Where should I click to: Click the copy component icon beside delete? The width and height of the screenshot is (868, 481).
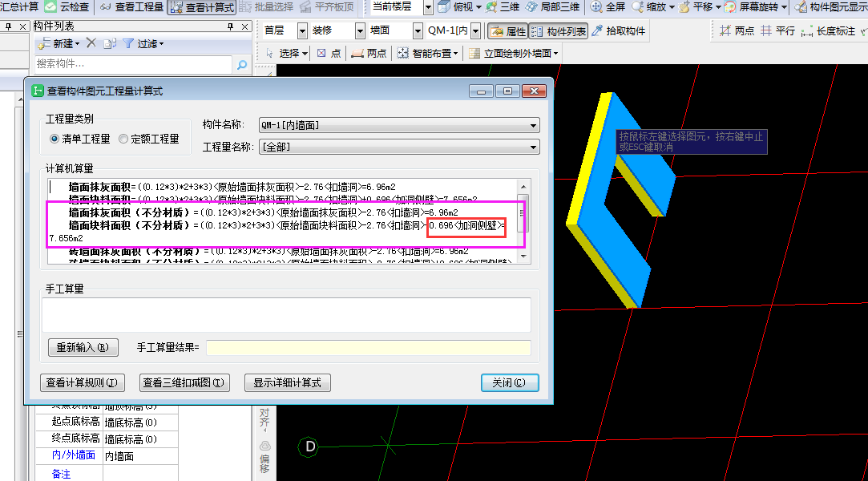(110, 43)
